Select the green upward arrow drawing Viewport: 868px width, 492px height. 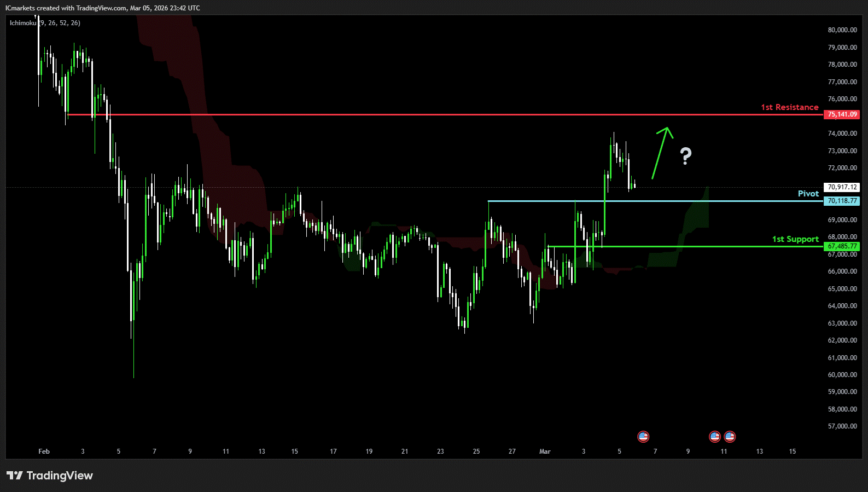tap(661, 153)
